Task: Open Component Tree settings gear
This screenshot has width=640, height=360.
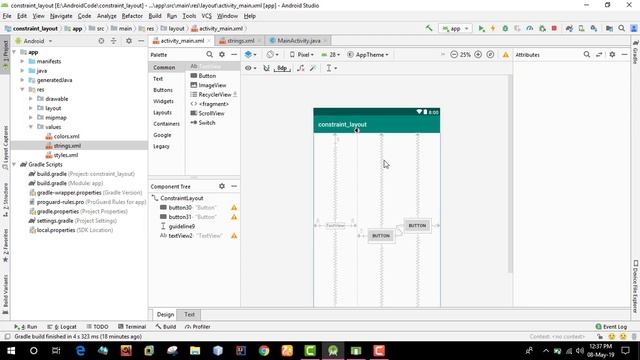Action: tap(222, 186)
